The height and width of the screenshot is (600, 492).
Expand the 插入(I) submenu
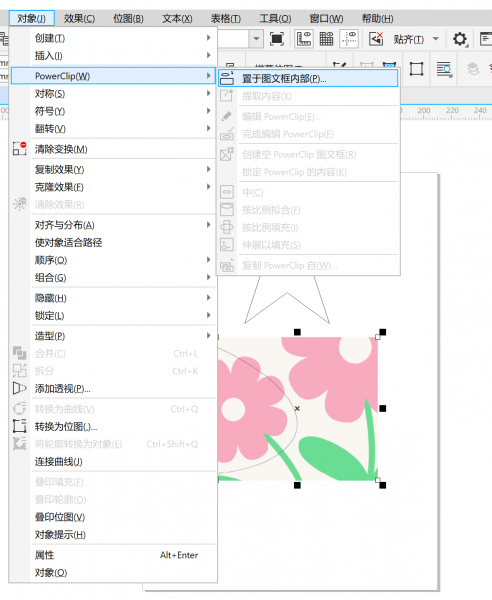coord(114,55)
